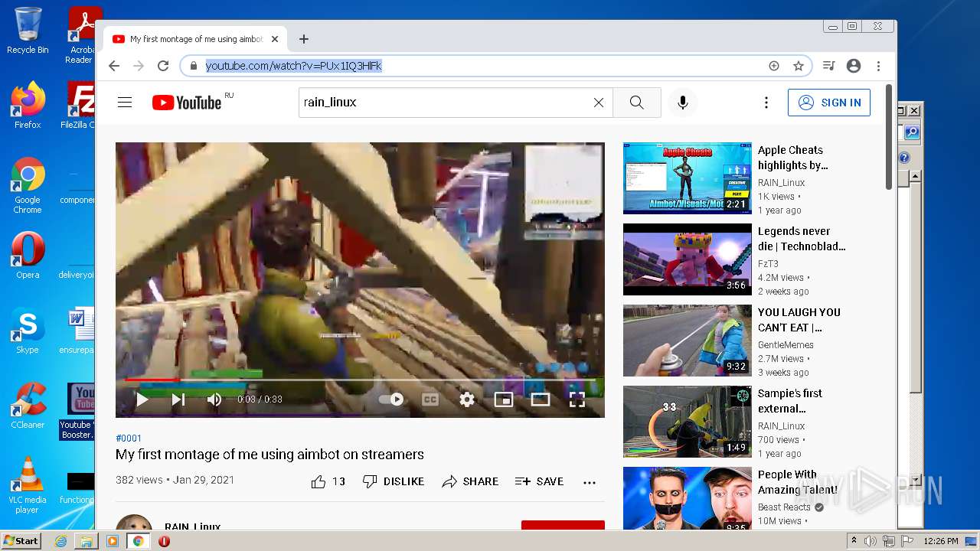
Task: Mute the video volume
Action: tap(214, 399)
